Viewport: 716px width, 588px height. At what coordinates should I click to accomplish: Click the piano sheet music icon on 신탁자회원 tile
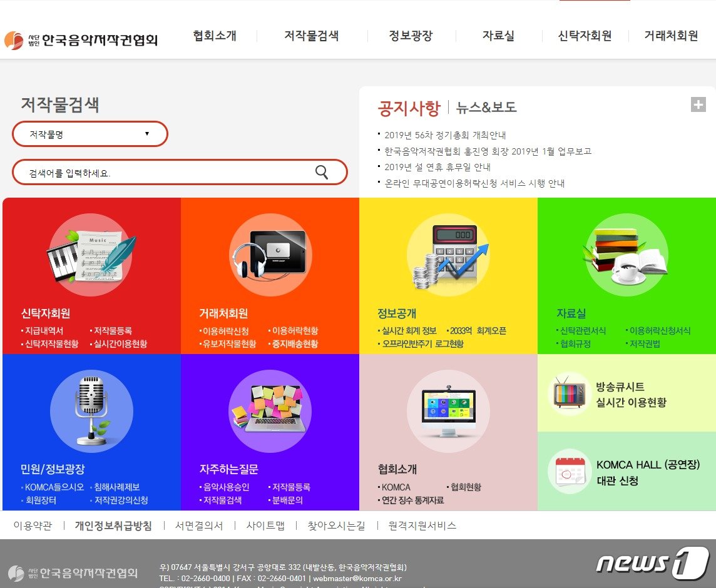click(91, 253)
